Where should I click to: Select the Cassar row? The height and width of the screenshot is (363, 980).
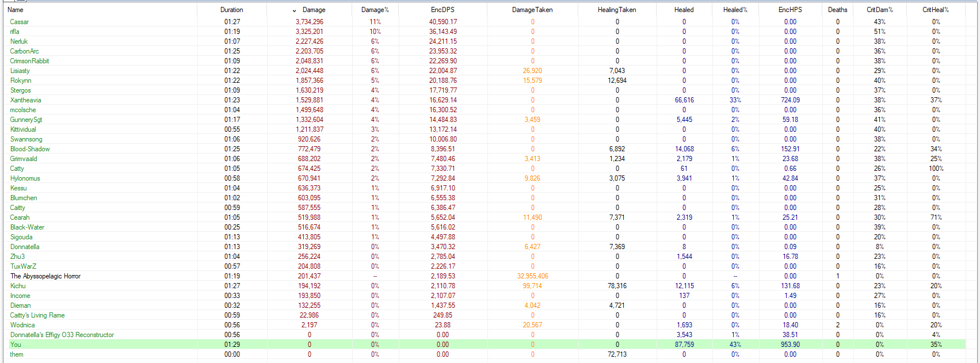(19, 22)
